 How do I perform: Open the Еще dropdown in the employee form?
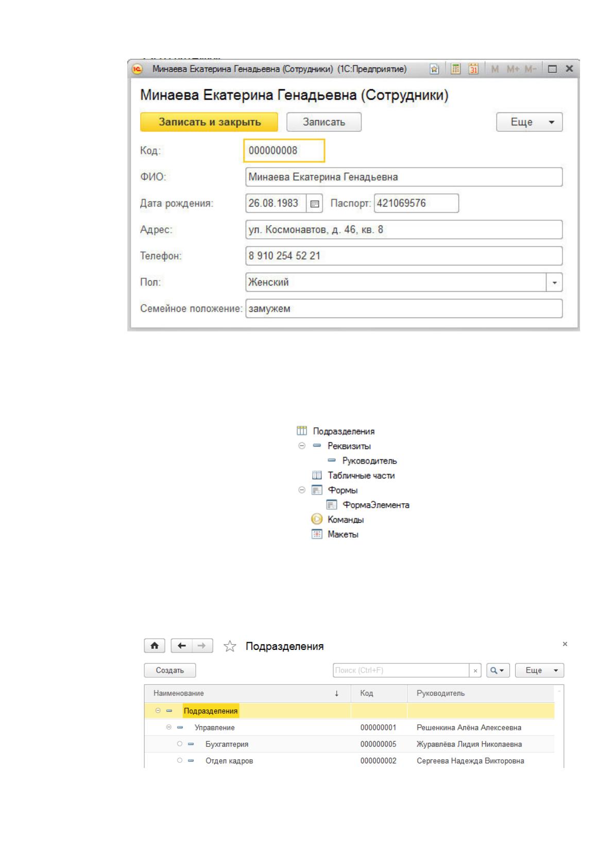coord(530,122)
